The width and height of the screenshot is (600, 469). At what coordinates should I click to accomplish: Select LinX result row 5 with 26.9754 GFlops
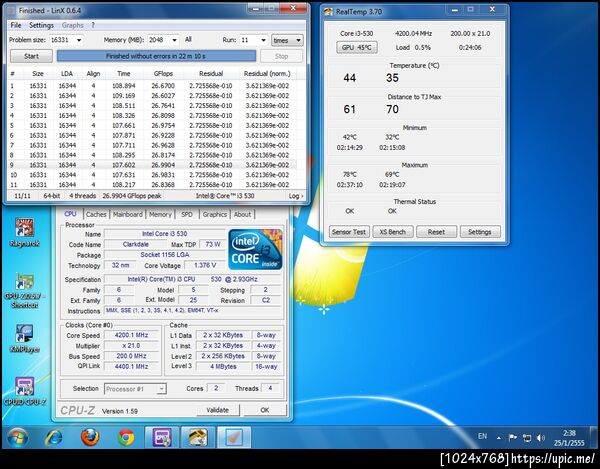pyautogui.click(x=152, y=125)
